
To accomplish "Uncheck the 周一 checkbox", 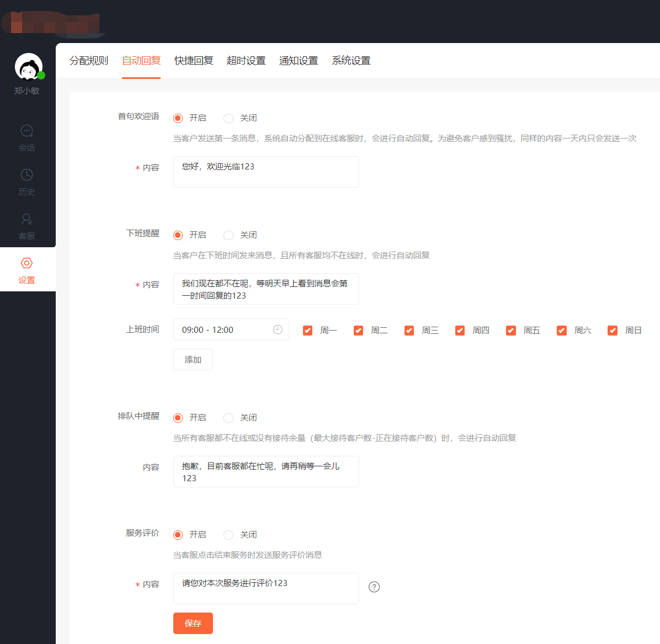I will click(308, 331).
